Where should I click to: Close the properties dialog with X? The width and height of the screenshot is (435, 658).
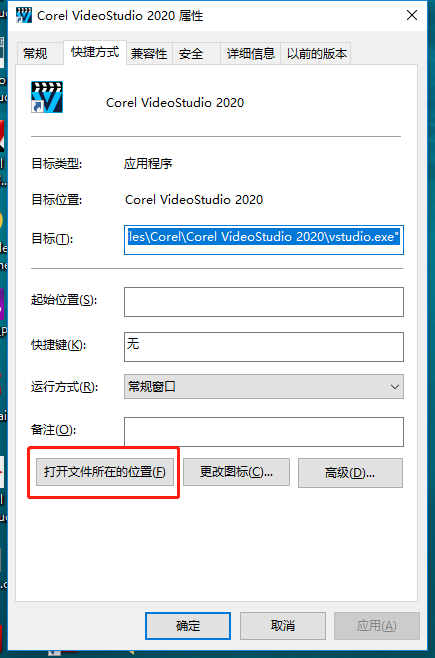point(412,16)
